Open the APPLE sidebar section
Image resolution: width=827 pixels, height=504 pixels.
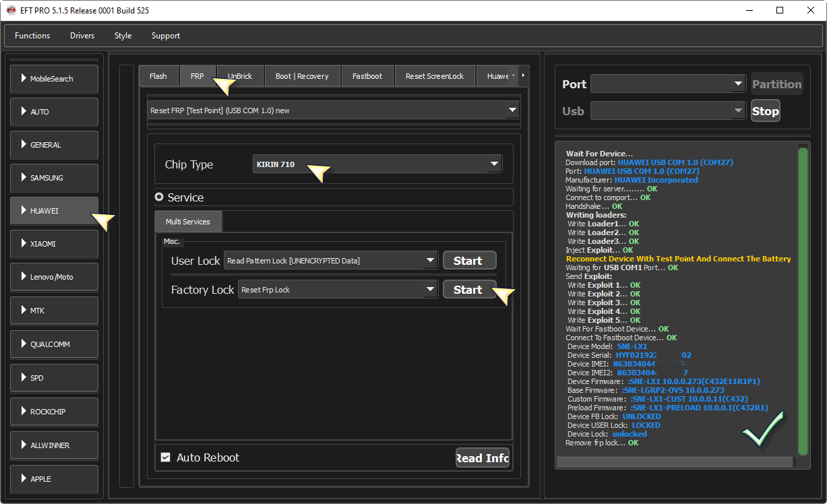point(55,479)
